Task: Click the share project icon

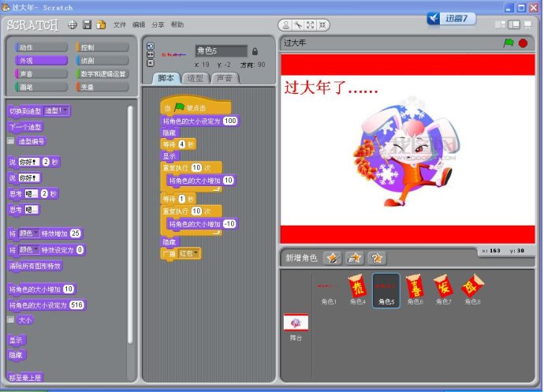Action: click(x=101, y=24)
